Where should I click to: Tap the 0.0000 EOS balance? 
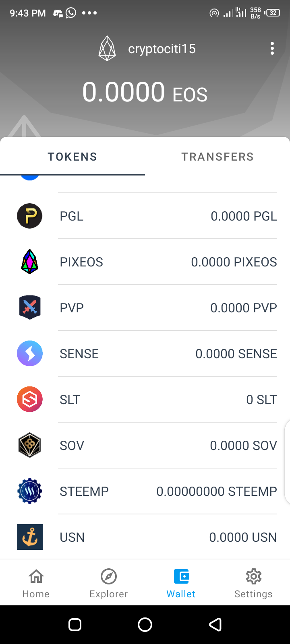(145, 92)
